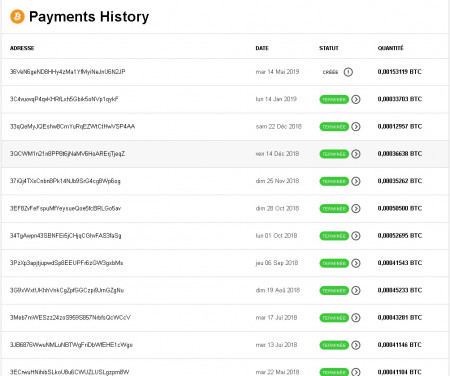Click the Payments History heading
This screenshot has height=376, width=450.
(89, 17)
